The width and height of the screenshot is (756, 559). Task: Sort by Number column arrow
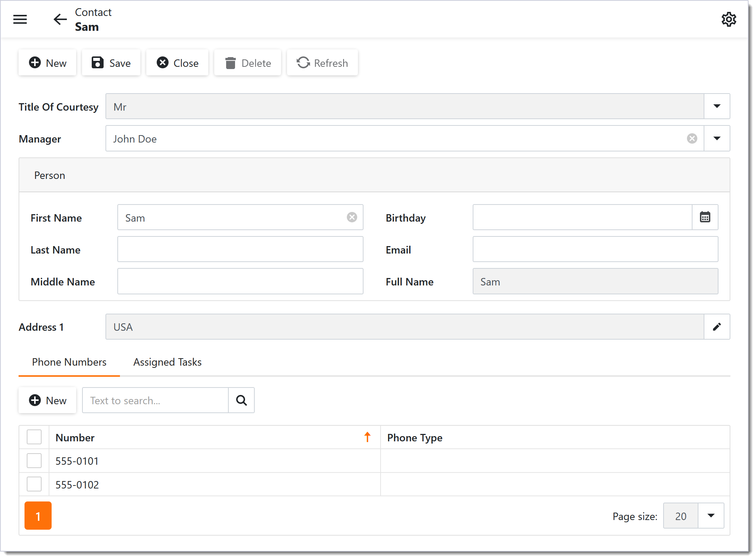tap(367, 437)
